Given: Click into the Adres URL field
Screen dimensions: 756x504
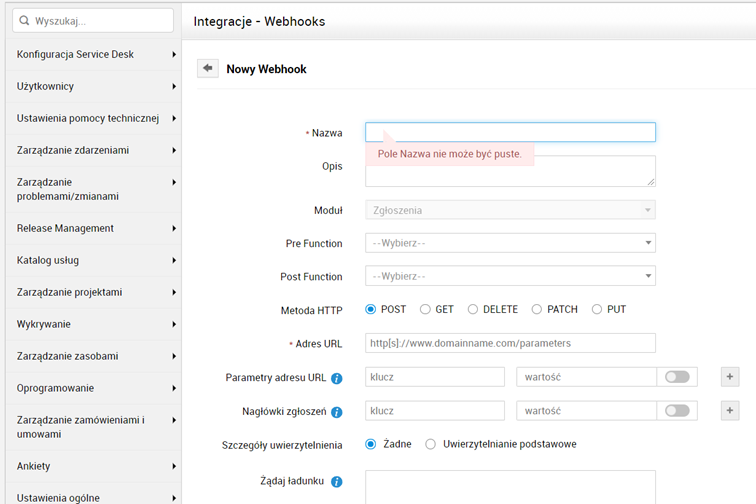Looking at the screenshot, I should pyautogui.click(x=510, y=343).
